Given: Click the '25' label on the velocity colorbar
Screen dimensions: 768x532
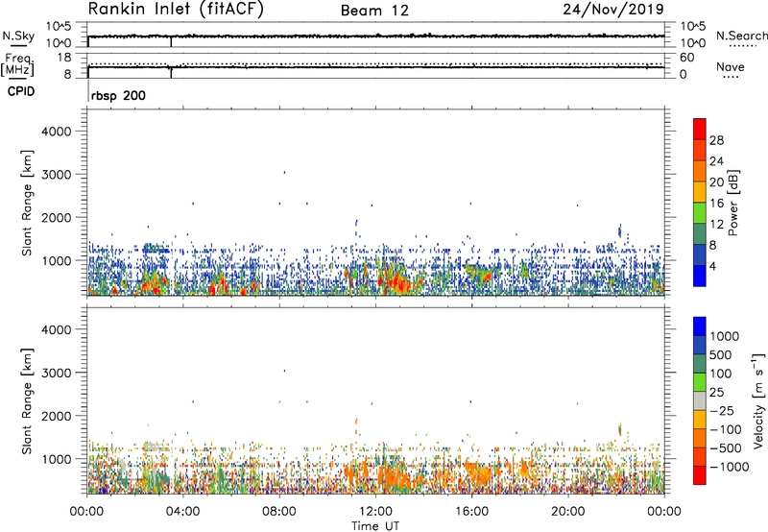Looking at the screenshot, I should point(716,392).
